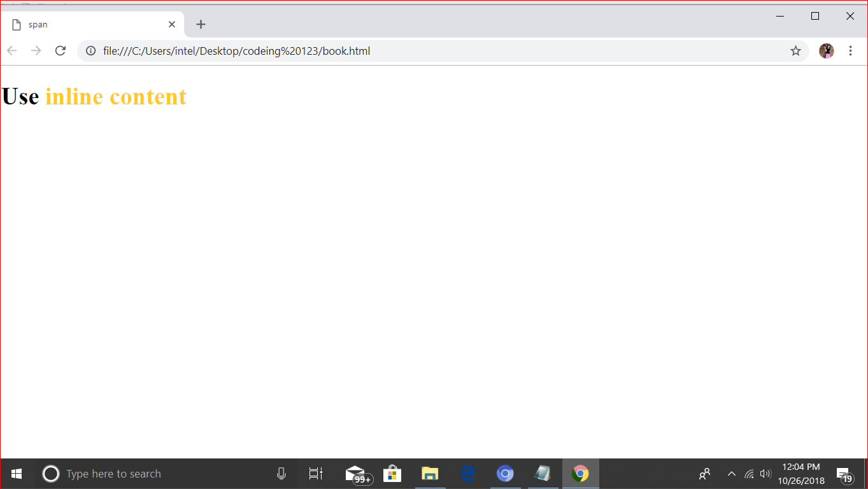Screen dimensions: 868x489
Task: Open the site information icon in address bar
Action: [90, 51]
